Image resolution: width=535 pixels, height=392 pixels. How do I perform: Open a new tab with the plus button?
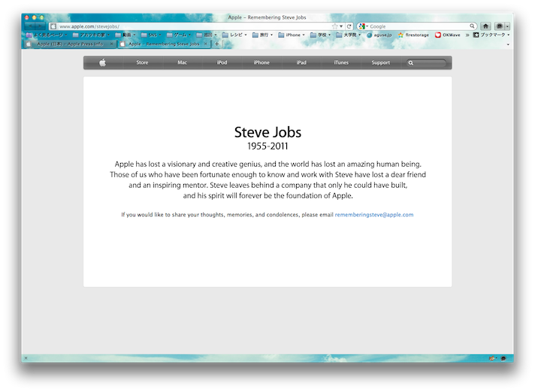point(216,44)
